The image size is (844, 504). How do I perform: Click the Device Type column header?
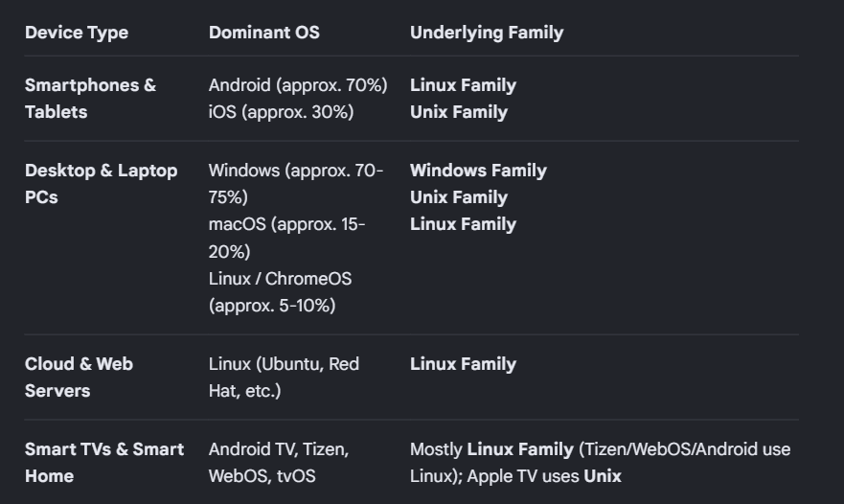[x=77, y=33]
